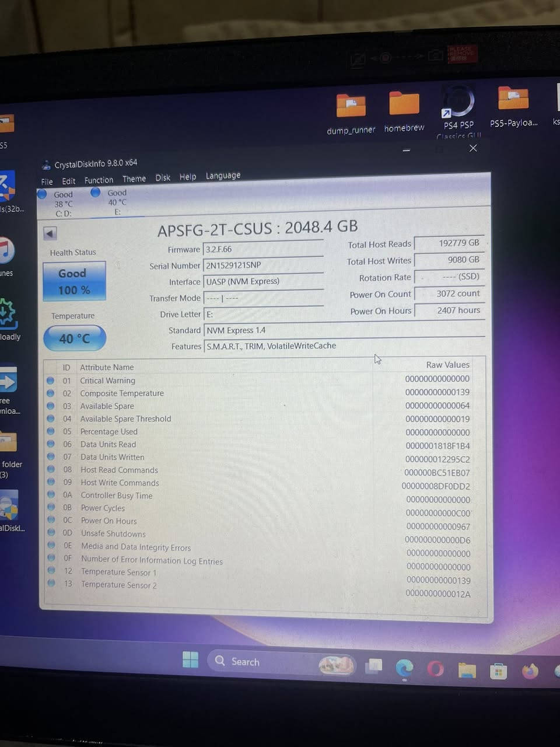560x747 pixels.
Task: Open the Edit menu
Action: point(68,181)
